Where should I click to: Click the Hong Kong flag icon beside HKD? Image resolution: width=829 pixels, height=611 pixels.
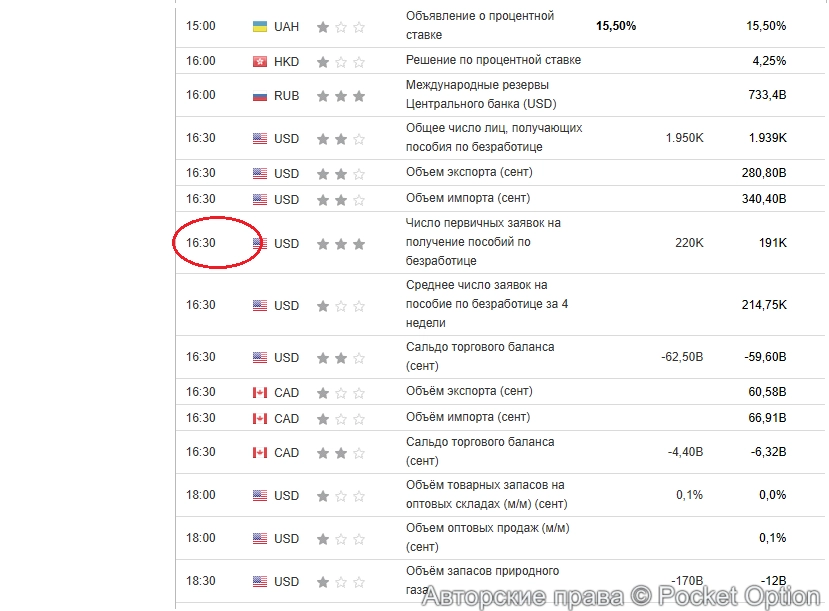tap(260, 62)
